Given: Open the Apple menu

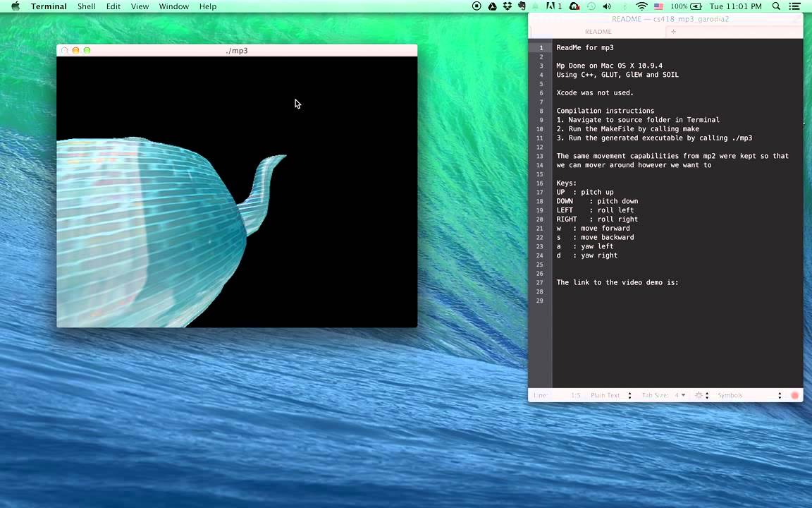Looking at the screenshot, I should click(16, 6).
